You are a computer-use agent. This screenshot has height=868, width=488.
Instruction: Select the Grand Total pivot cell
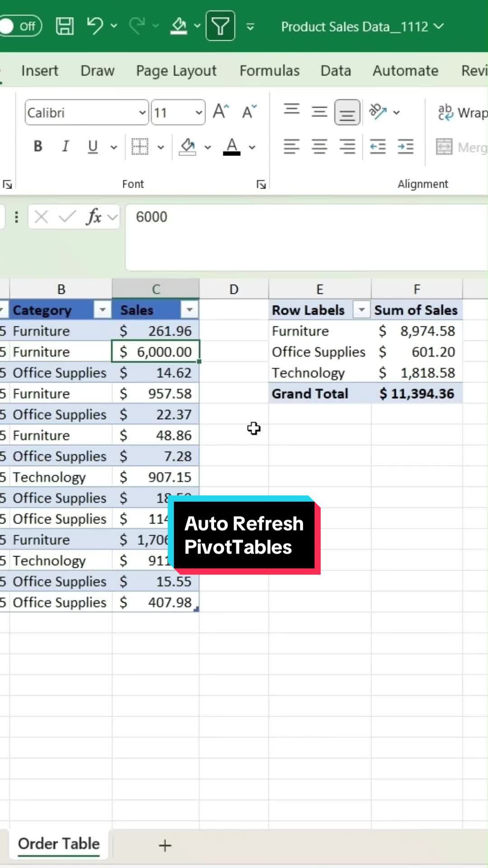[320, 393]
